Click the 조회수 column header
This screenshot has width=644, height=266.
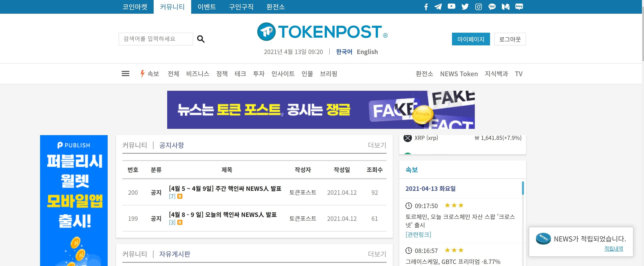[x=375, y=169]
